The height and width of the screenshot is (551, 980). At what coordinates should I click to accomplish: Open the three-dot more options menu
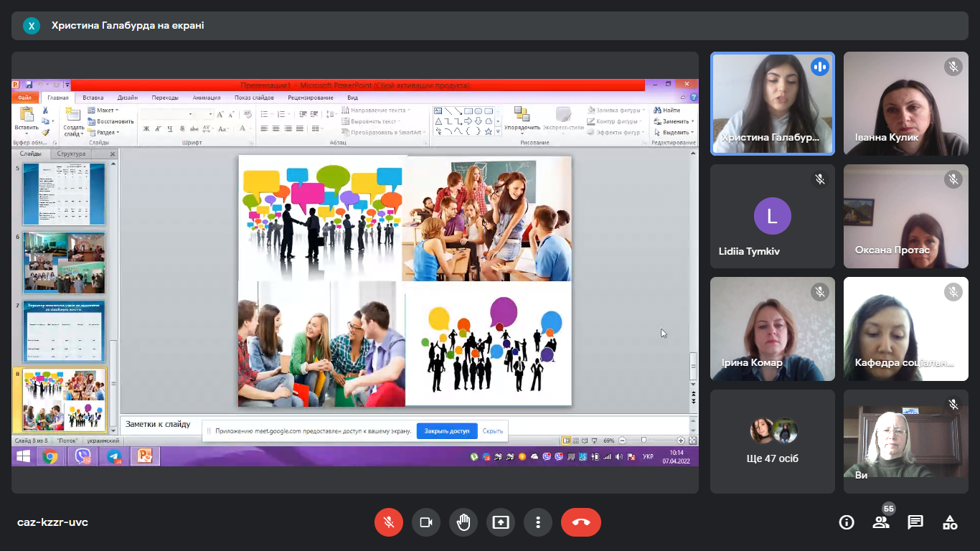click(538, 522)
